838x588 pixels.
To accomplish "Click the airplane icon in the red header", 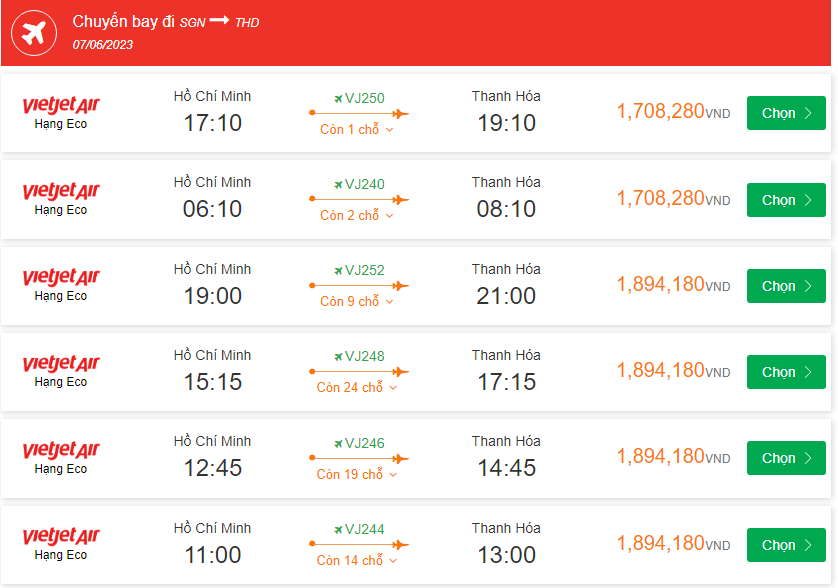I will [x=34, y=33].
